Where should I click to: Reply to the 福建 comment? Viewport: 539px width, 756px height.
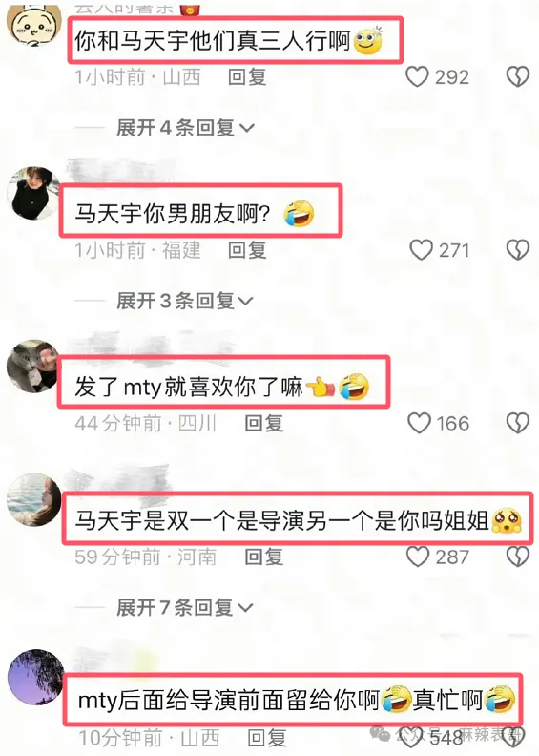(x=247, y=250)
